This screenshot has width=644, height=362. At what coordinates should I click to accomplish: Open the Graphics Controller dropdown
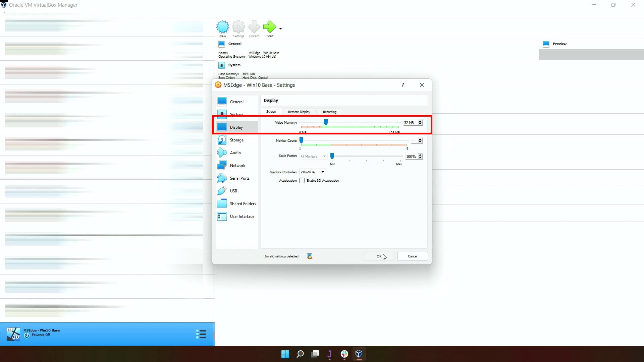(x=312, y=172)
